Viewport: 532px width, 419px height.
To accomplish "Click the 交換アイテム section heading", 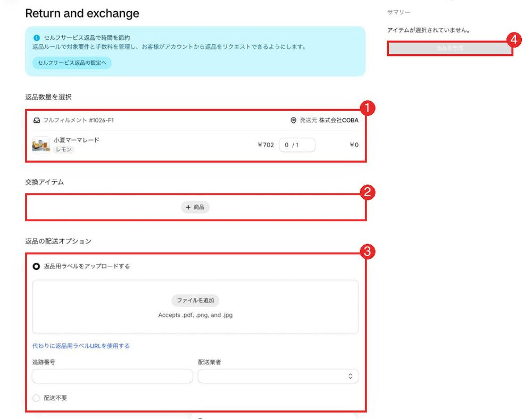I will (45, 182).
